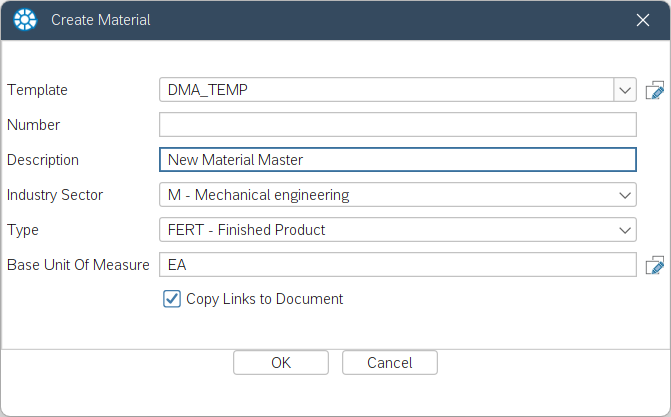This screenshot has width=671, height=417.
Task: Click the DMA_TEMP template value box
Action: coord(385,90)
